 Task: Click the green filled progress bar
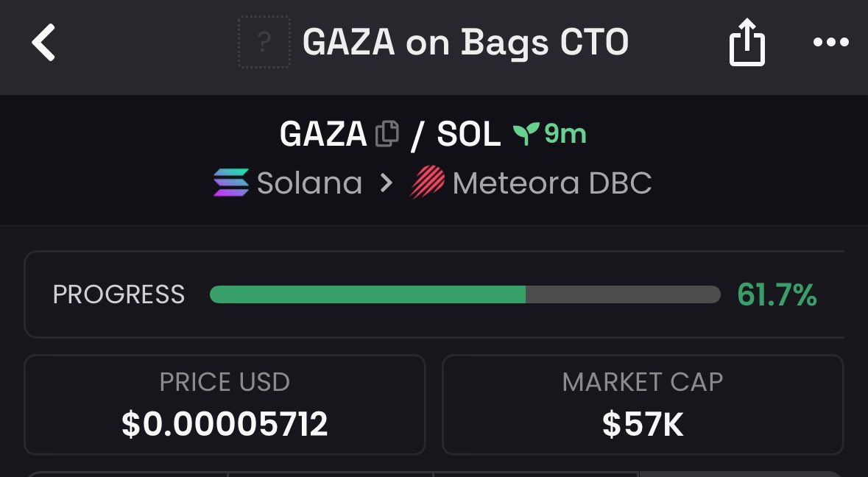click(x=367, y=294)
